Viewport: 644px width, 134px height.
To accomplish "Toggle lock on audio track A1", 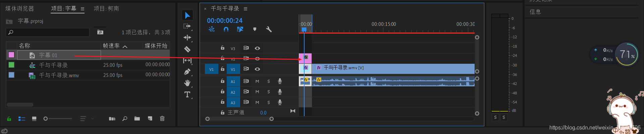I will point(222,81).
